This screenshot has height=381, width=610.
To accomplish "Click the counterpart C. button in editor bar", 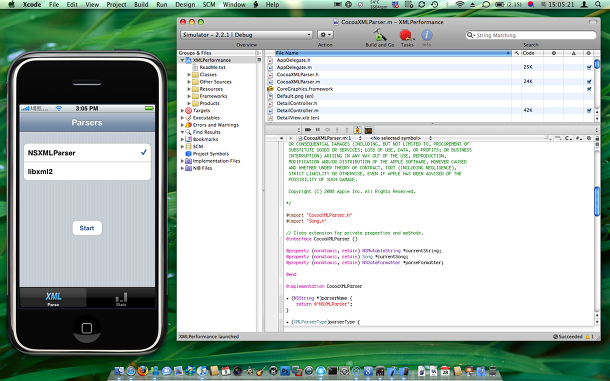I will coord(568,138).
